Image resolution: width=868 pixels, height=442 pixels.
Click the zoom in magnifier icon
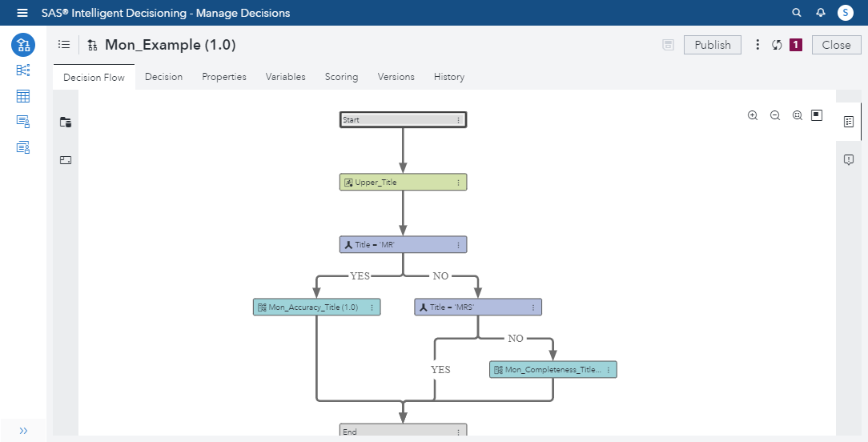[x=753, y=115]
